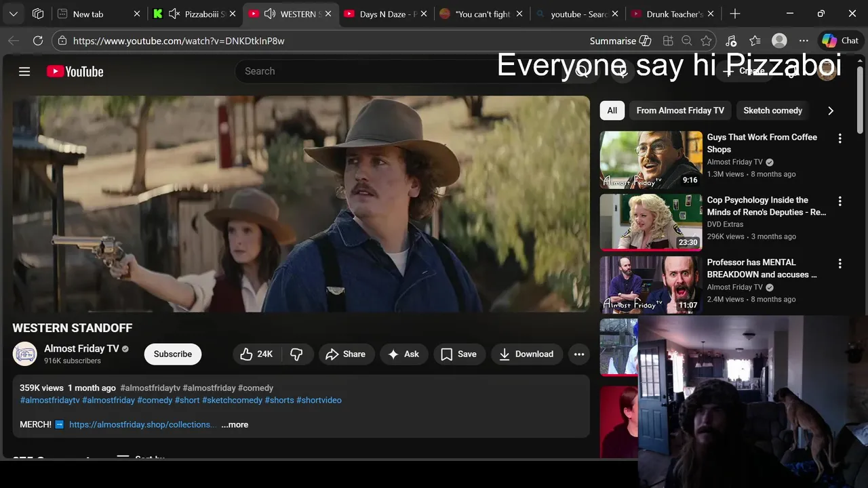The height and width of the screenshot is (488, 868).
Task: Open Cop Psychology video thumbnail
Action: click(651, 222)
